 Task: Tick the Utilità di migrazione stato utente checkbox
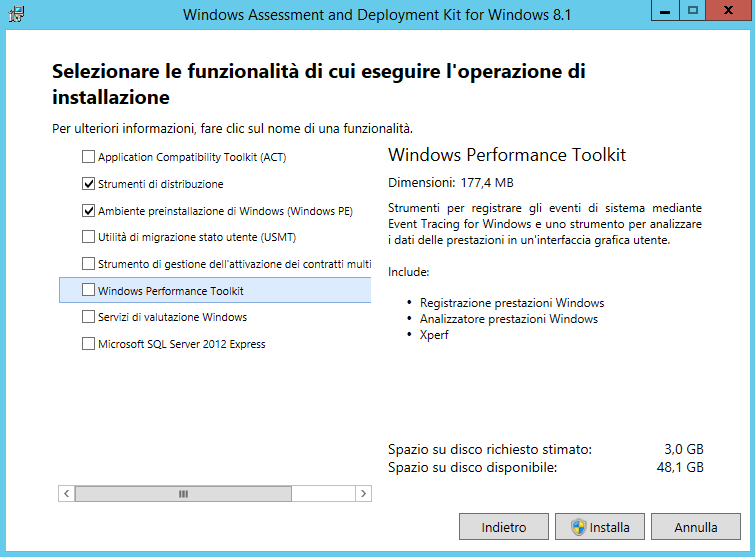89,238
